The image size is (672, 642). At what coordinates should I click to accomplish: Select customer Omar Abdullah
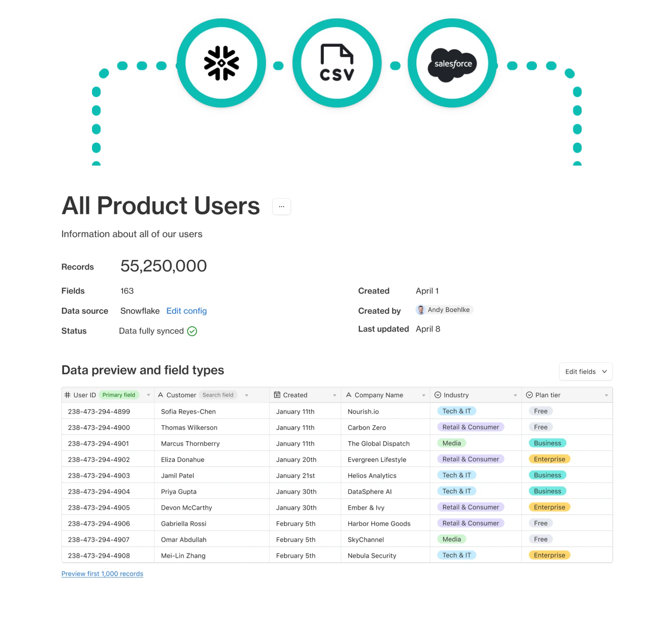[184, 540]
